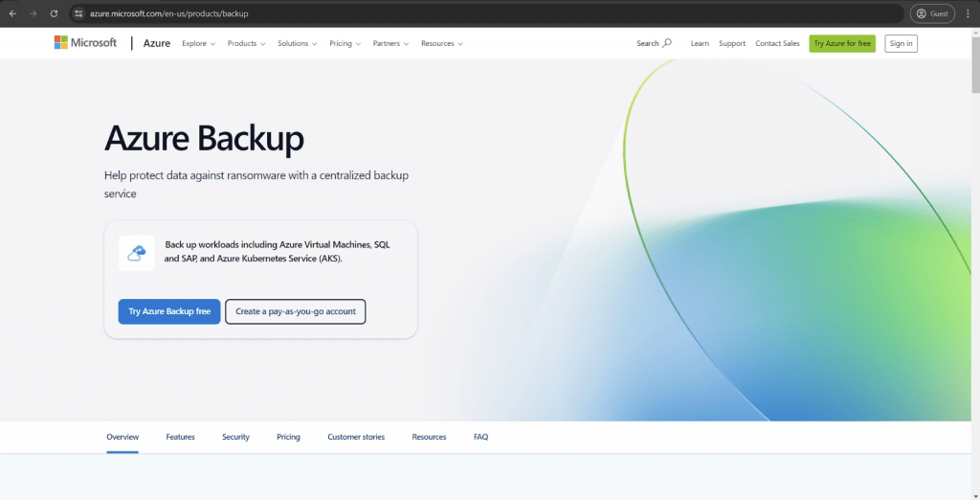Reload the page with refresh icon

pos(54,13)
